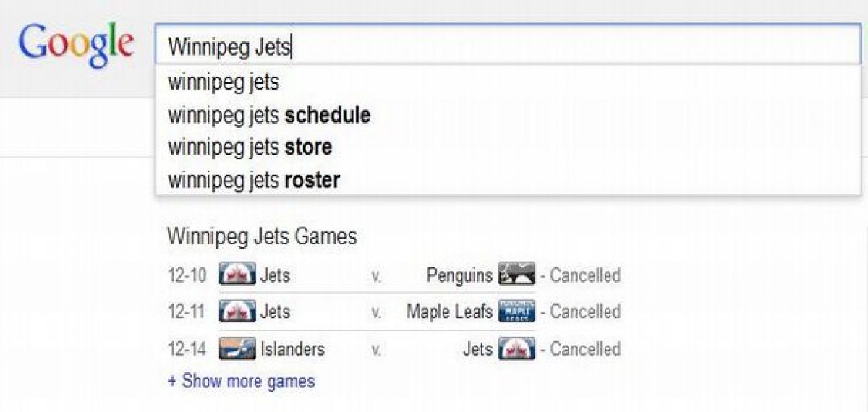Click the Maple Leafs team logo

(517, 312)
